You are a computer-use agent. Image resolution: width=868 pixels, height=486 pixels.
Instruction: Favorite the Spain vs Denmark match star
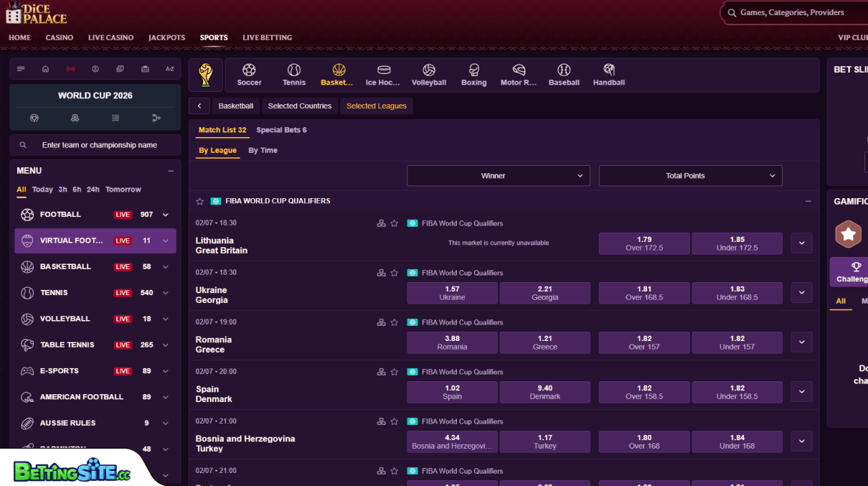pyautogui.click(x=394, y=372)
